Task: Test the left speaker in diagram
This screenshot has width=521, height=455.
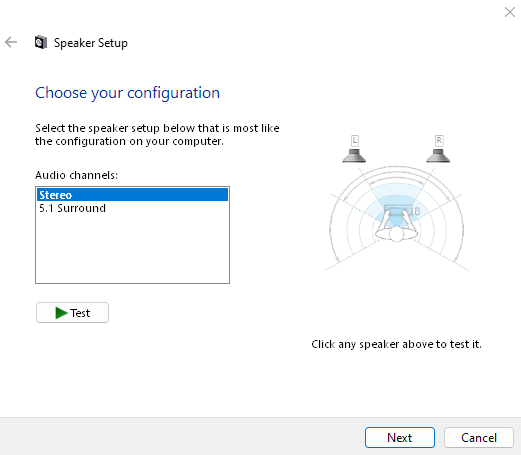Action: [x=354, y=156]
